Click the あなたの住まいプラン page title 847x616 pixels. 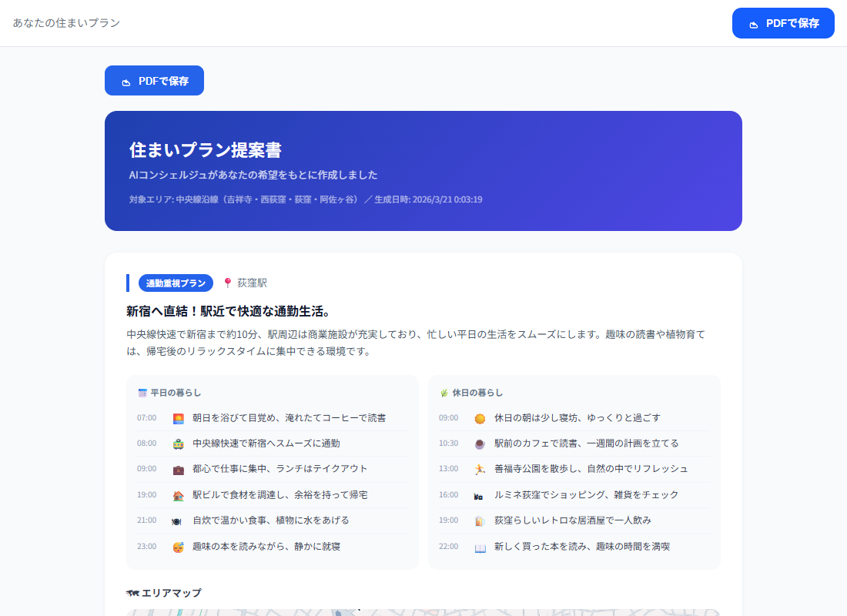pos(66,23)
